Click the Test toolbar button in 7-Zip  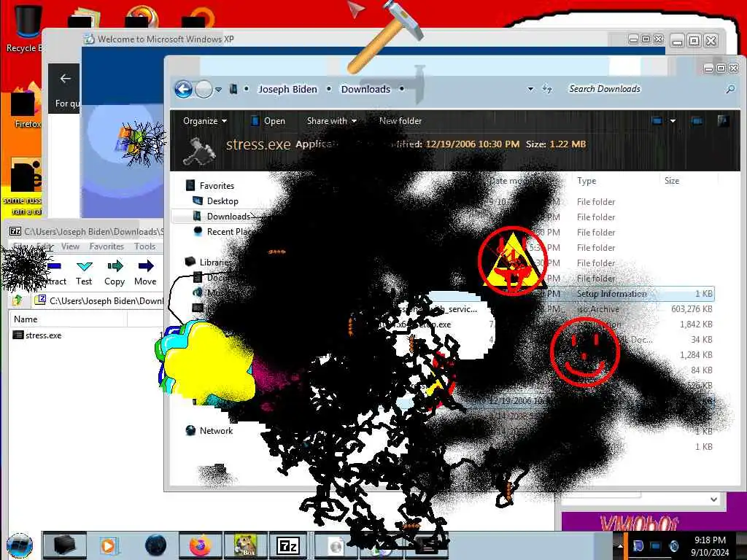[84, 273]
